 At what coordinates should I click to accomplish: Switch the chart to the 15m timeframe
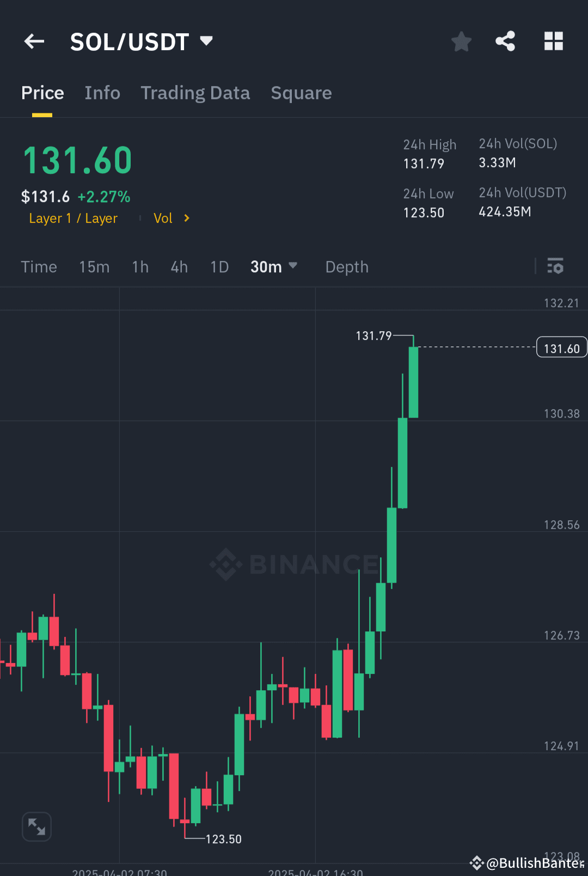tap(94, 267)
